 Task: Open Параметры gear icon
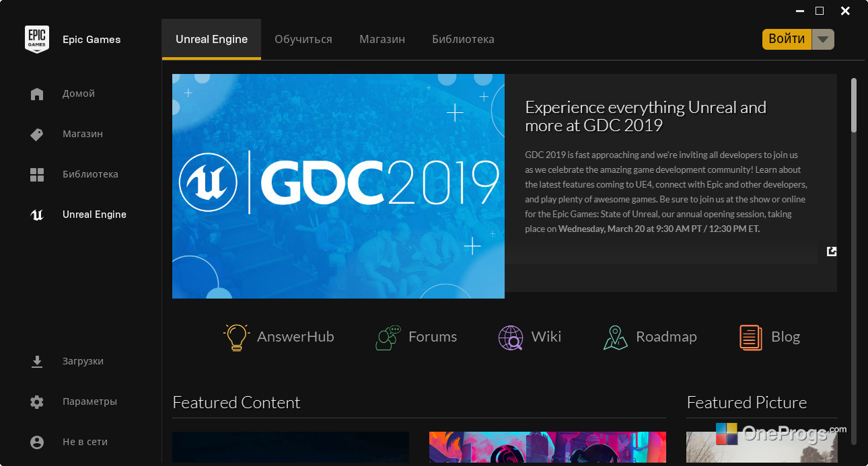click(x=37, y=402)
